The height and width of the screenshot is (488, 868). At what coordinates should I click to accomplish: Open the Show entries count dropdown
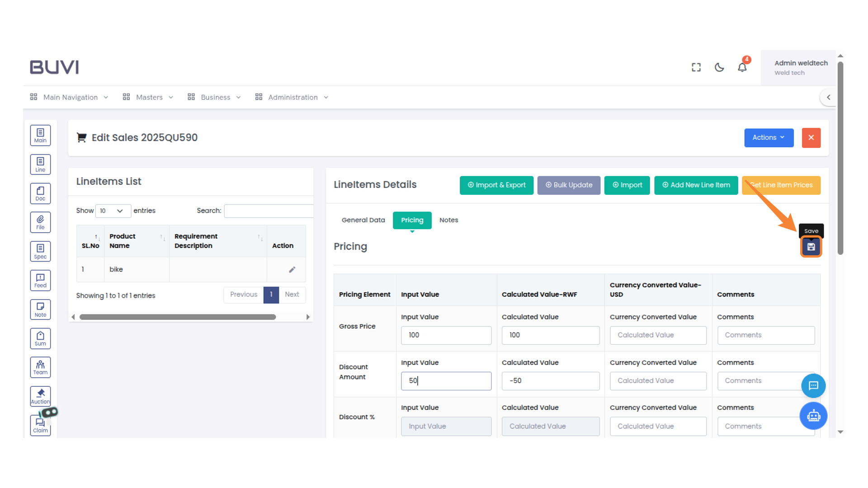[x=113, y=211]
